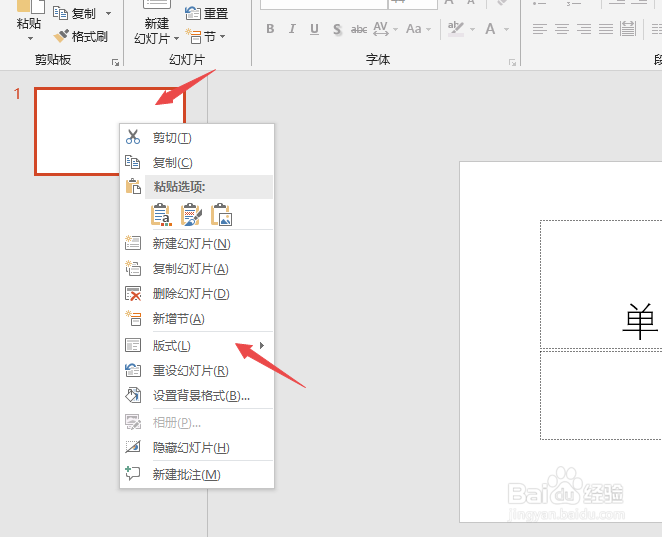The width and height of the screenshot is (662, 537).
Task: Align text right
Action: tap(584, 29)
